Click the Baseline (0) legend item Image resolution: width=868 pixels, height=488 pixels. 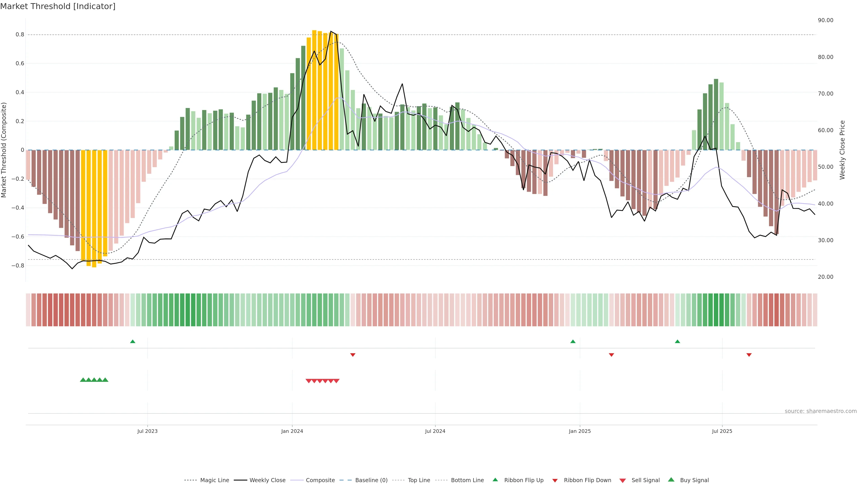click(371, 480)
